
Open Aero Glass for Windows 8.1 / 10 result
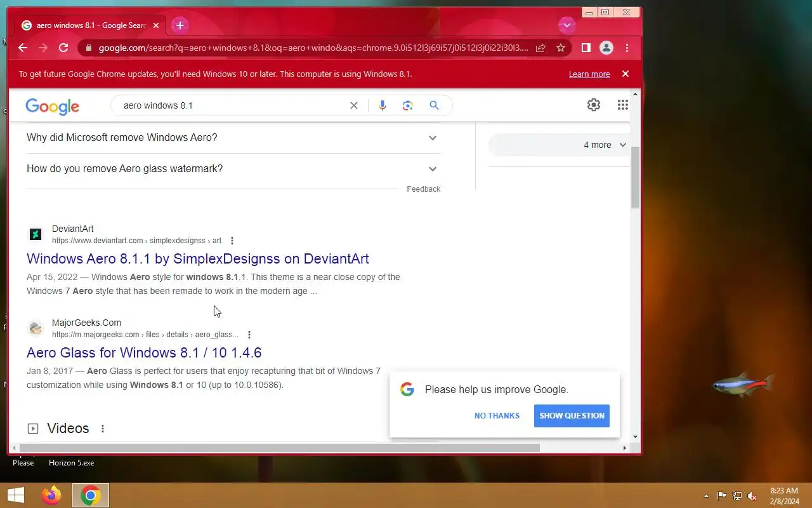144,352
